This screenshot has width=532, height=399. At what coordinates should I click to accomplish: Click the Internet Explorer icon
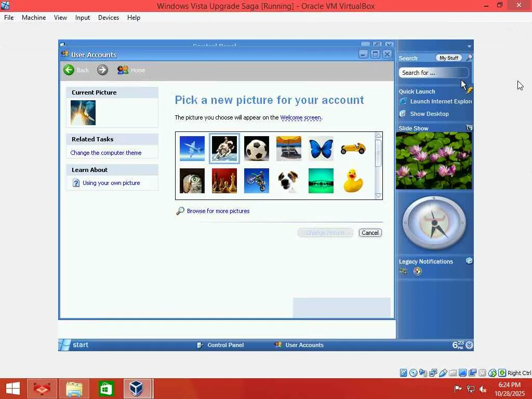coord(403,101)
